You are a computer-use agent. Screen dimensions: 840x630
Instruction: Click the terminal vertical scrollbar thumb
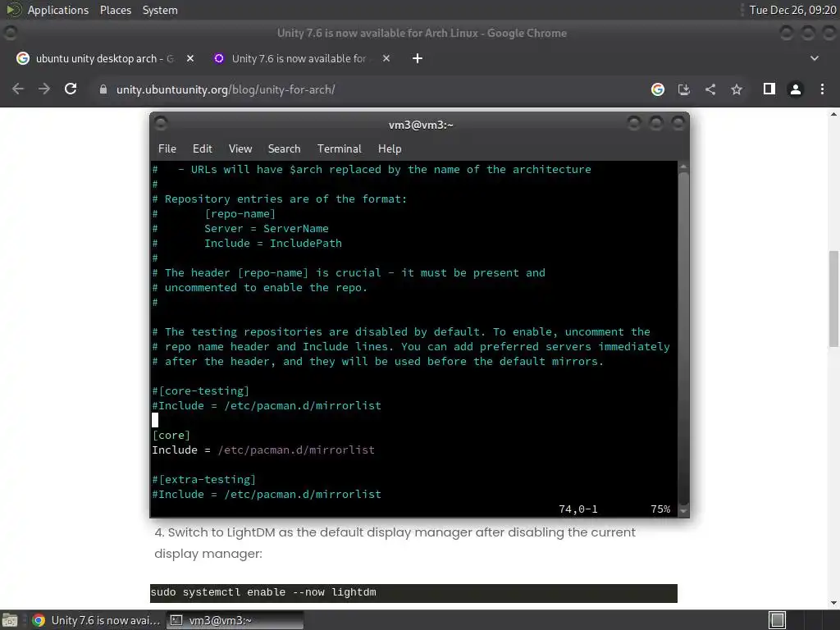[x=683, y=337]
